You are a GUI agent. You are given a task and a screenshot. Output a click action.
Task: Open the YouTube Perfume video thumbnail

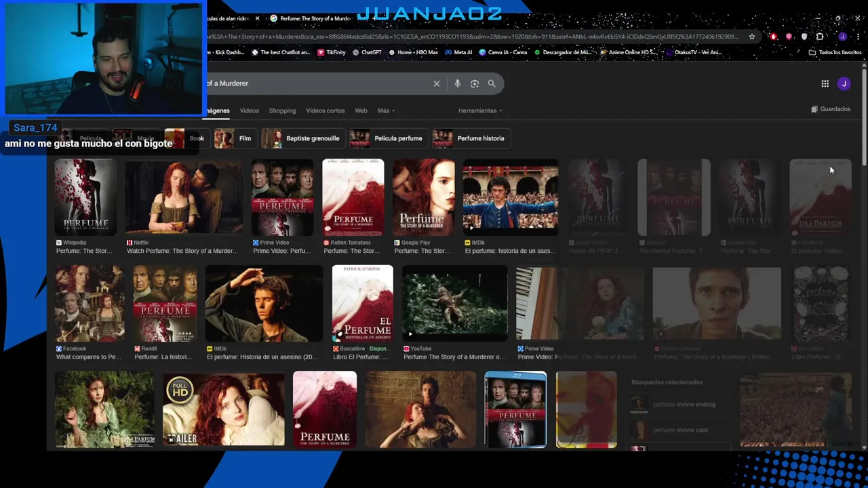(455, 303)
